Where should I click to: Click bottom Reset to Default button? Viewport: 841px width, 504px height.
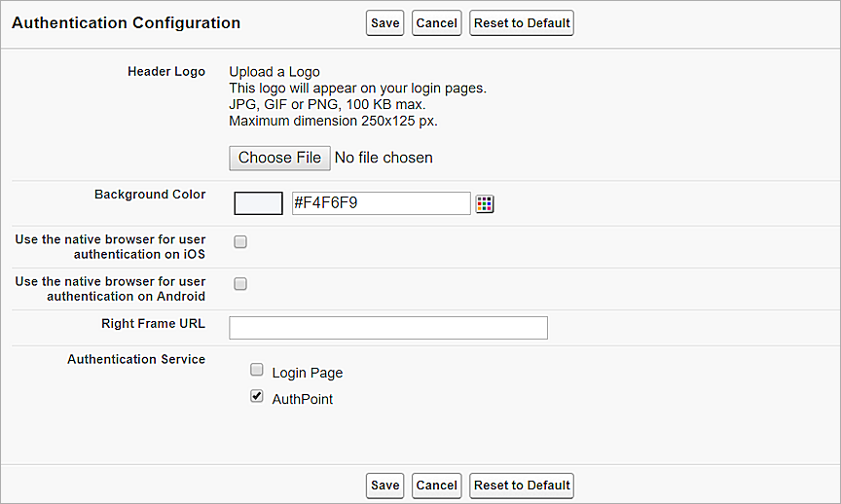[x=522, y=485]
